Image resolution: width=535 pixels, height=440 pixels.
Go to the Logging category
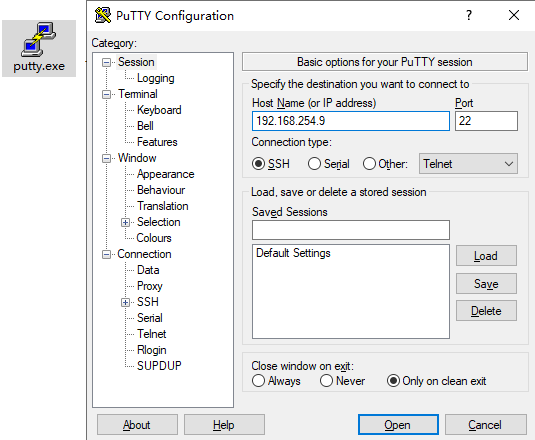coord(156,78)
